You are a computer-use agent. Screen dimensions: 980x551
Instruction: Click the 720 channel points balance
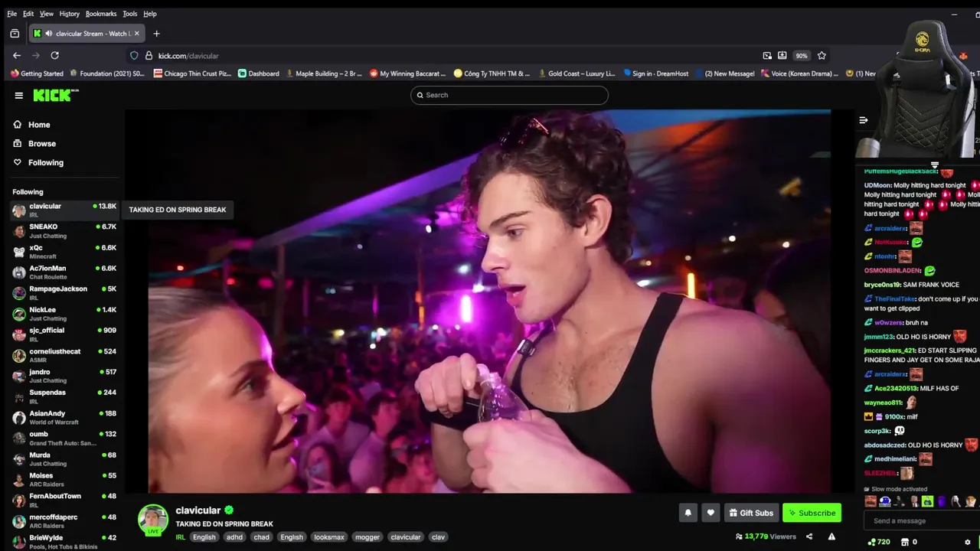point(879,542)
